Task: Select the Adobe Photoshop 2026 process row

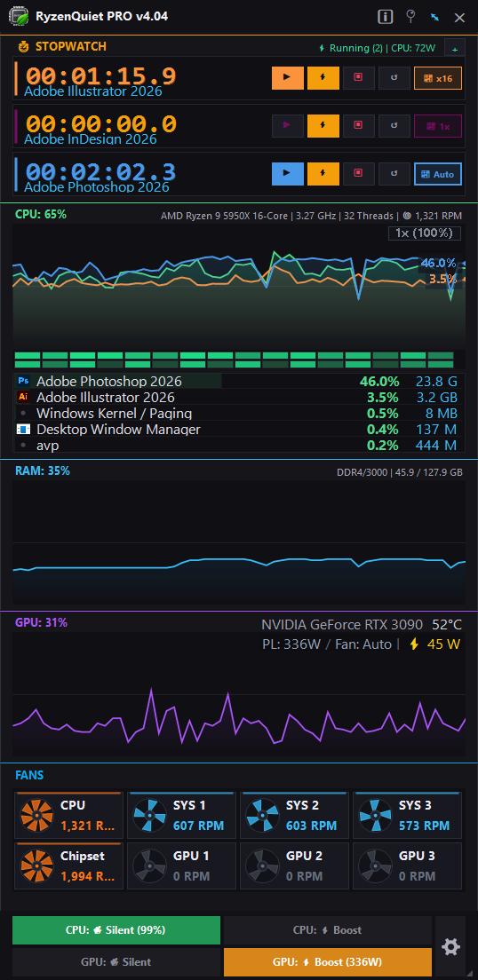Action: tap(238, 381)
